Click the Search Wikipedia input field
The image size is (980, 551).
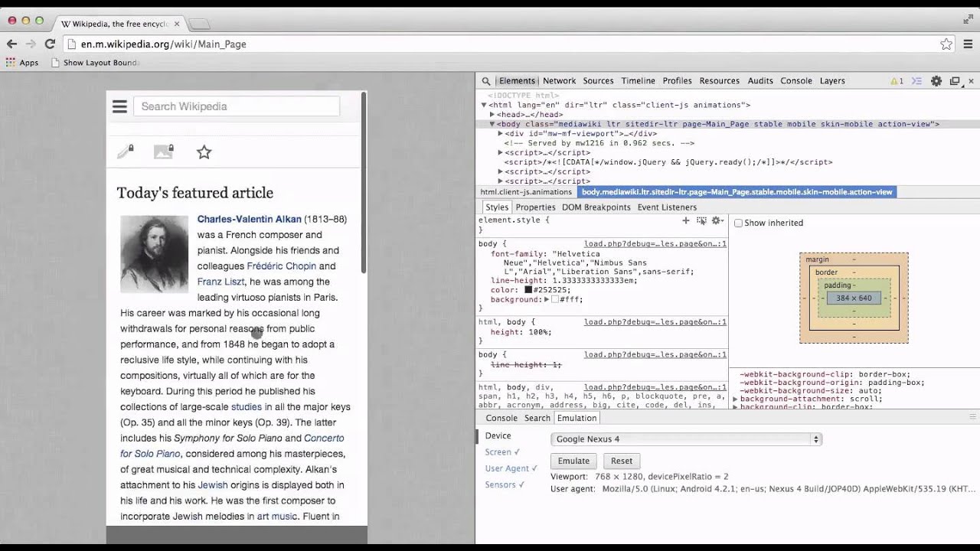click(237, 106)
